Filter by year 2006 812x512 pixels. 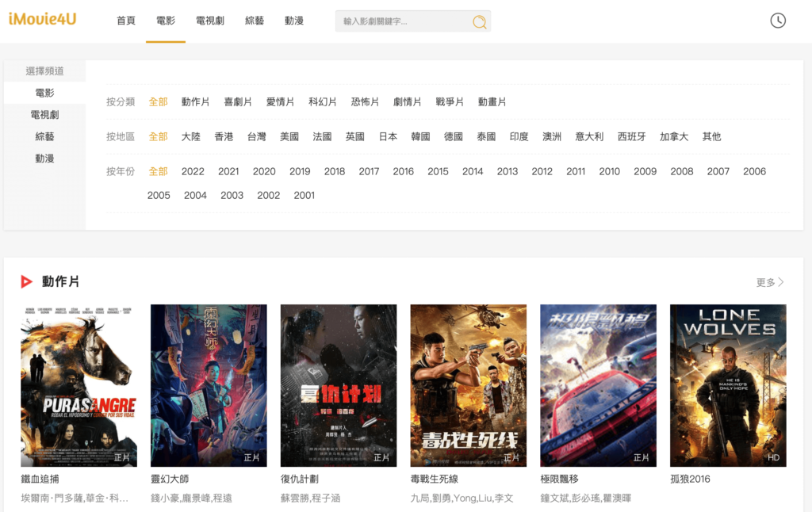click(755, 171)
